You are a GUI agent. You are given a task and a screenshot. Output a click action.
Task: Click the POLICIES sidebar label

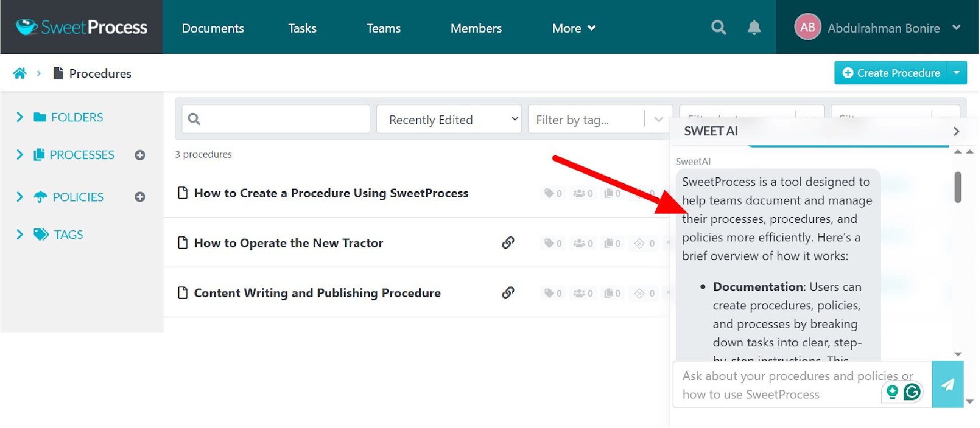click(x=78, y=197)
